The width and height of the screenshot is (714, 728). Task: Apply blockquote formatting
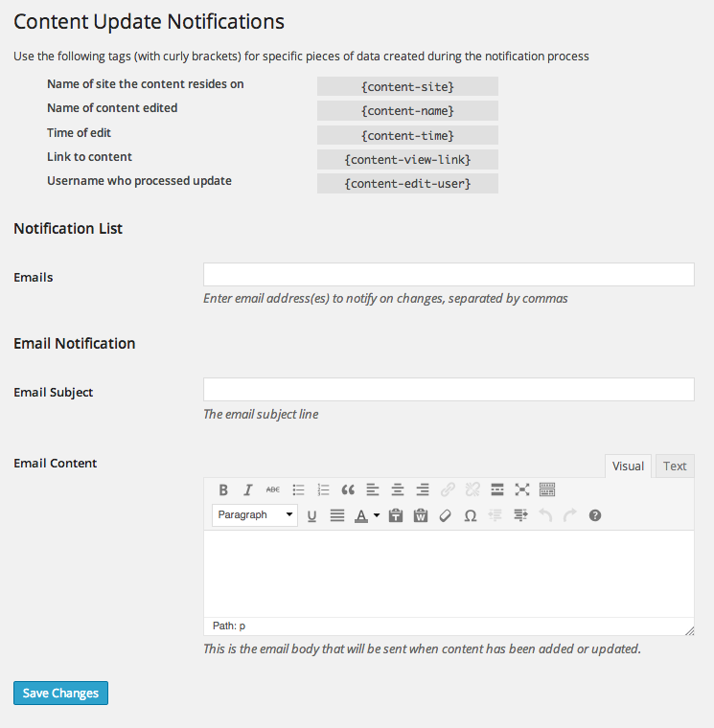[348, 489]
